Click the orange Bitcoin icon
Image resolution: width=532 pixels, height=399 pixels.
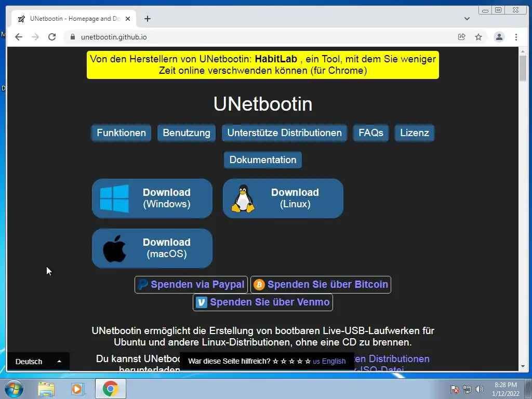coord(259,285)
